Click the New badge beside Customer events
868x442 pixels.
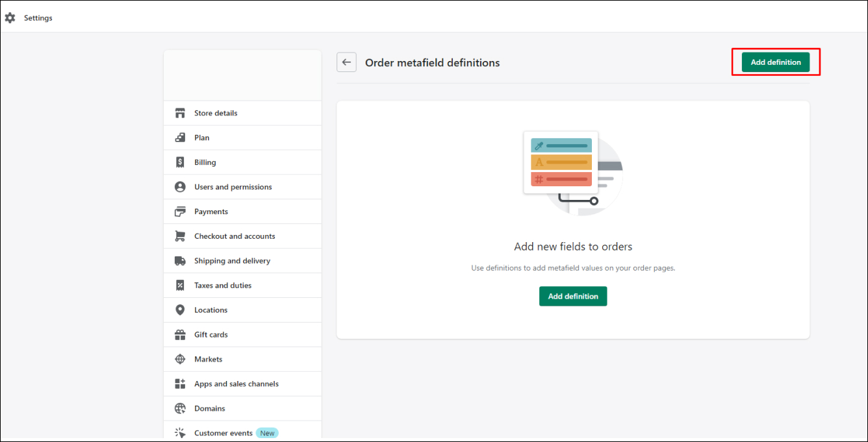[267, 433]
